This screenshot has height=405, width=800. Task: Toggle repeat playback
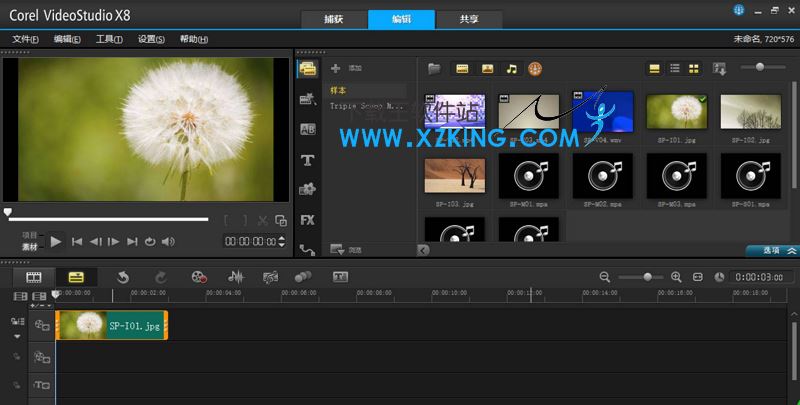pos(150,242)
